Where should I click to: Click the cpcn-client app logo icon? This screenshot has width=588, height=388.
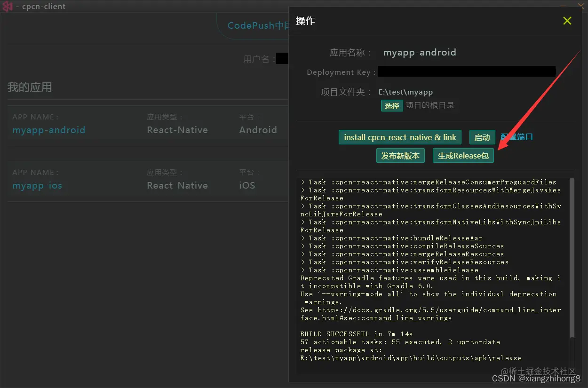[8, 7]
